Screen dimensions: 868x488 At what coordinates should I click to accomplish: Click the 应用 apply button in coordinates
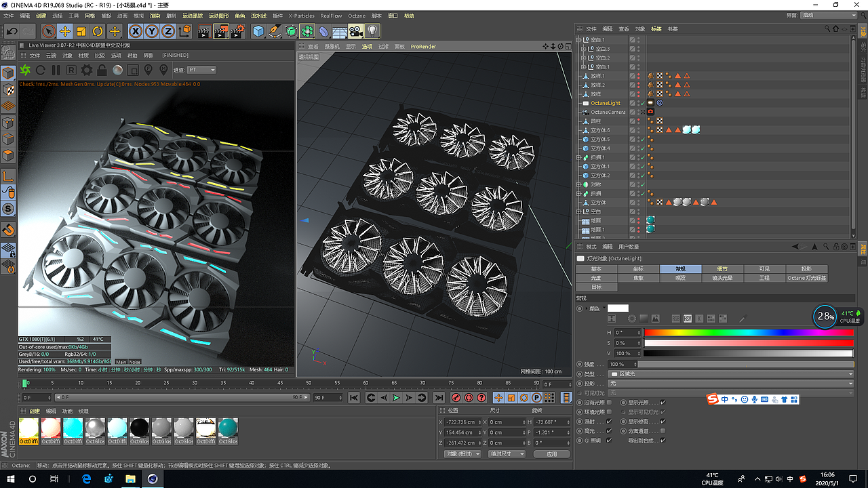pos(551,454)
